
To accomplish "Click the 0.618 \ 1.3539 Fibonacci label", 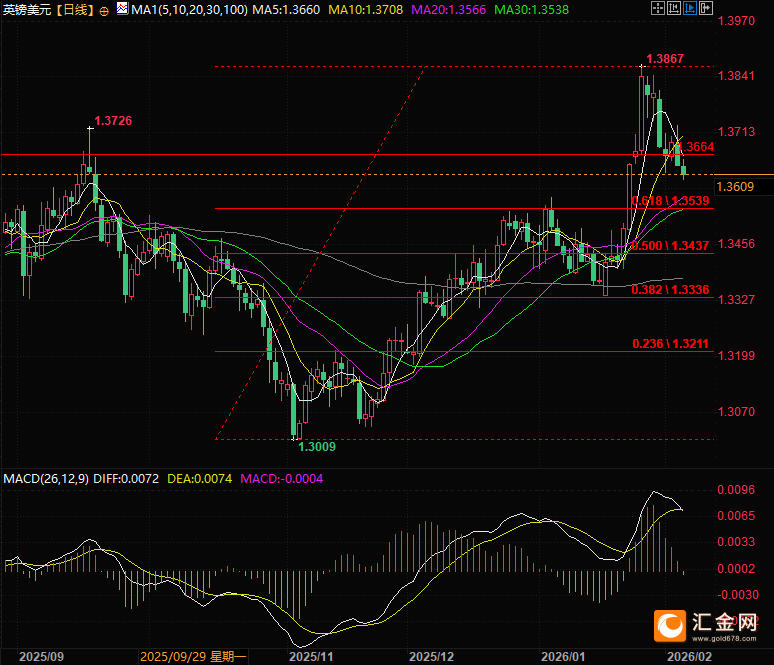I will click(670, 200).
